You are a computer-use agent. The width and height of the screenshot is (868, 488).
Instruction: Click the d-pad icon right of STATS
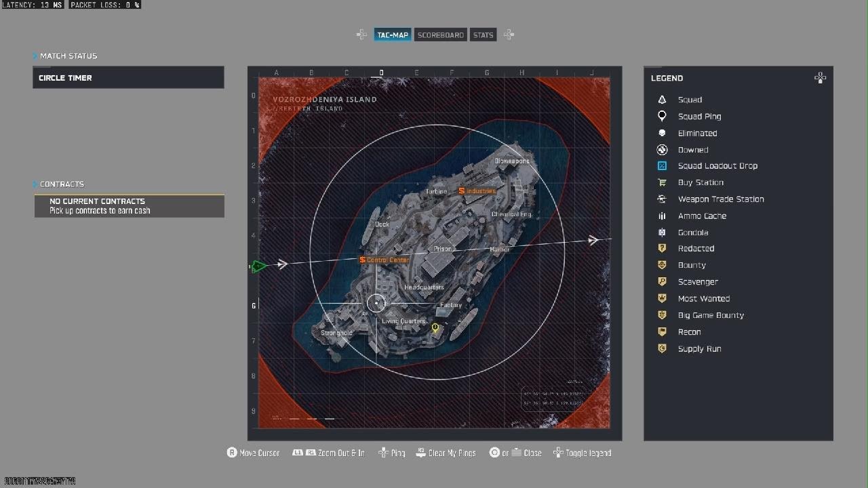coord(509,35)
